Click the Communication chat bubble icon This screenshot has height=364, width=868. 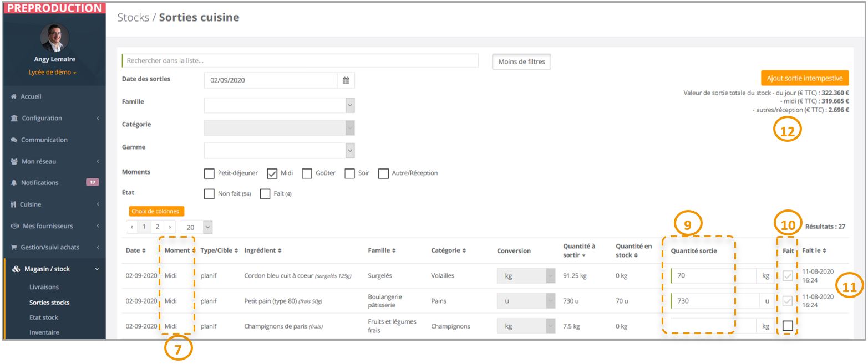14,140
